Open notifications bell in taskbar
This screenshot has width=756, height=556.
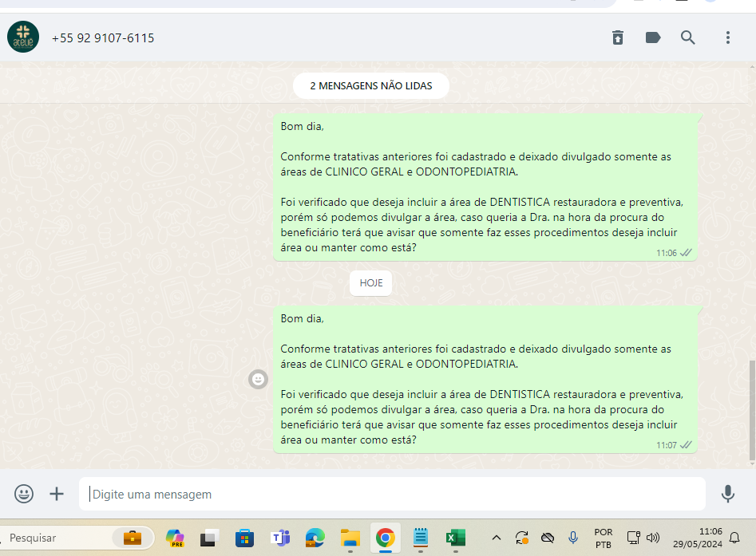734,538
